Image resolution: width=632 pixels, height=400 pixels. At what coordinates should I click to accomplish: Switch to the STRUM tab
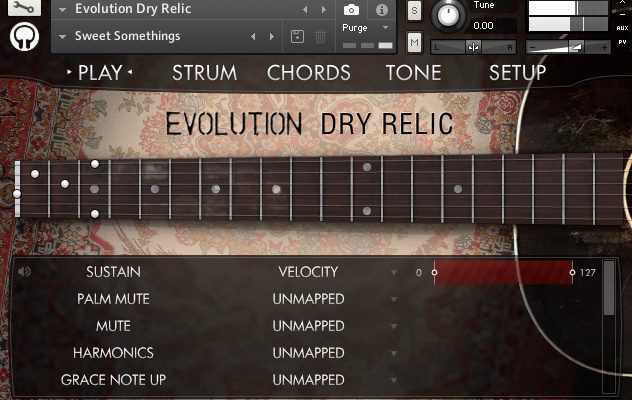pyautogui.click(x=204, y=73)
